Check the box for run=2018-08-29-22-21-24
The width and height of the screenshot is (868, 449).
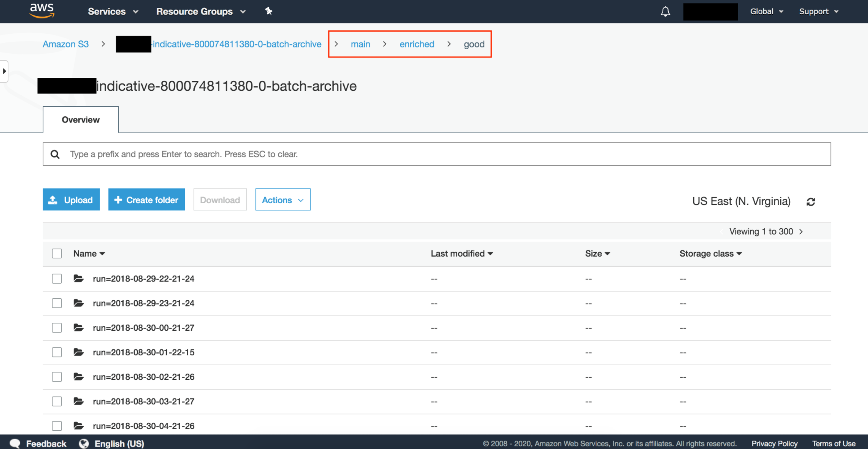coord(57,279)
